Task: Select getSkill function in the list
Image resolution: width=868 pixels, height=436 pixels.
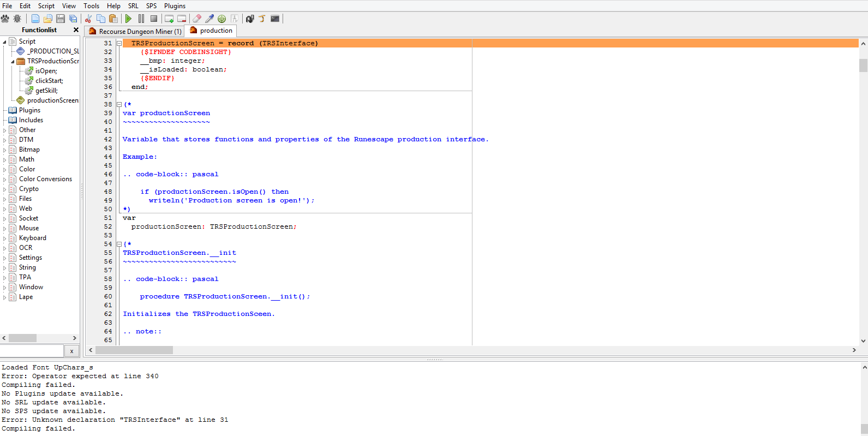Action: [47, 91]
